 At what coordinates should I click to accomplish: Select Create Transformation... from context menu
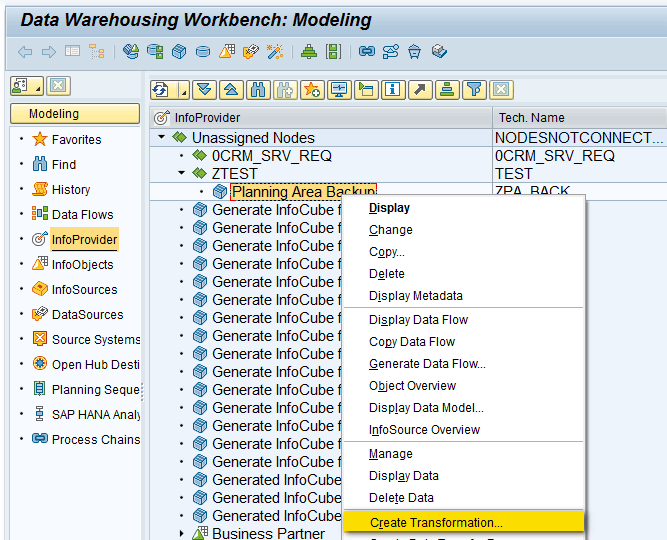click(x=436, y=522)
